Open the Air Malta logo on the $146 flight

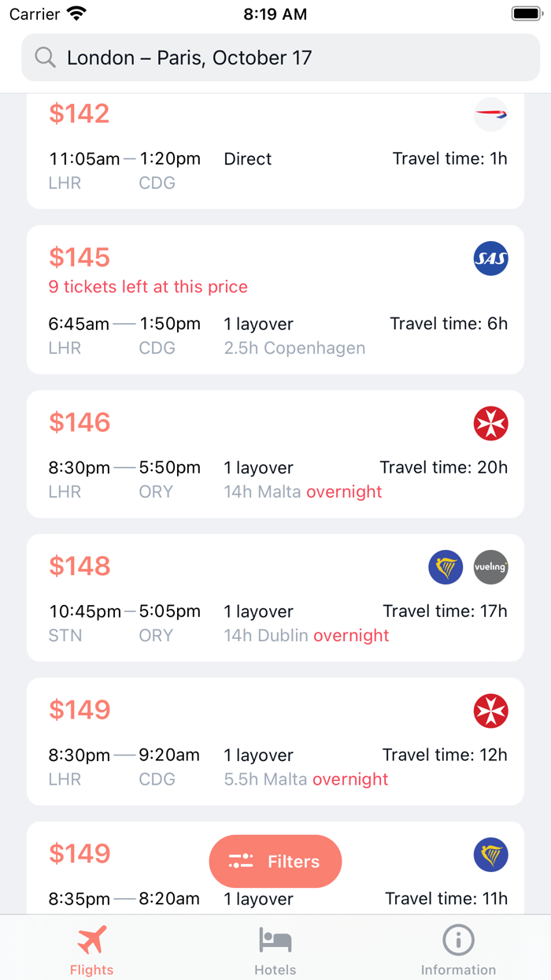(x=490, y=423)
